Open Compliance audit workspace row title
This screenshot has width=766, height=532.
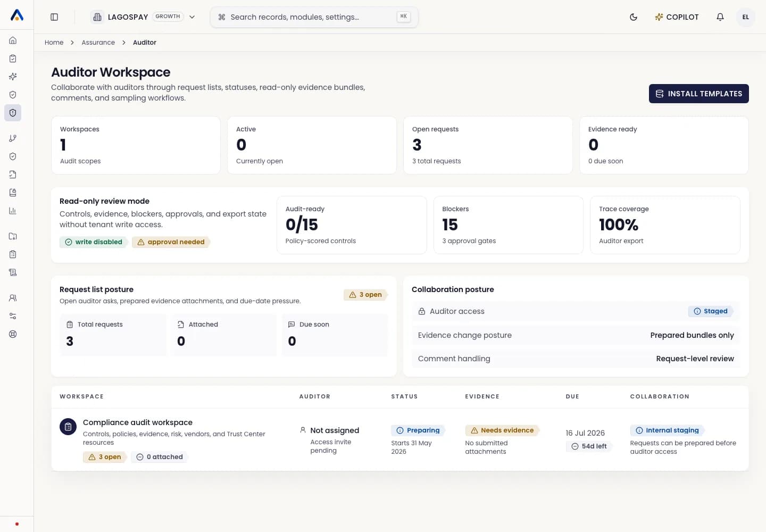coord(138,422)
